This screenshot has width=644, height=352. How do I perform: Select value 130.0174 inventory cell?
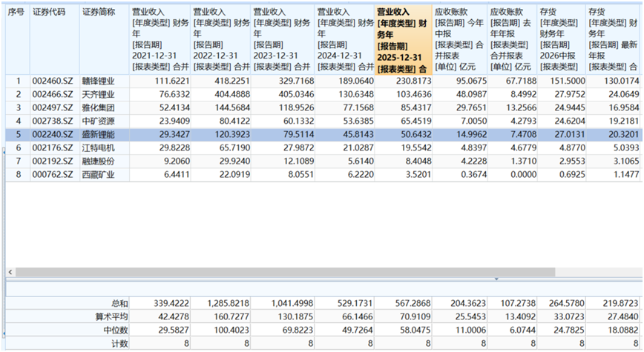coord(614,82)
